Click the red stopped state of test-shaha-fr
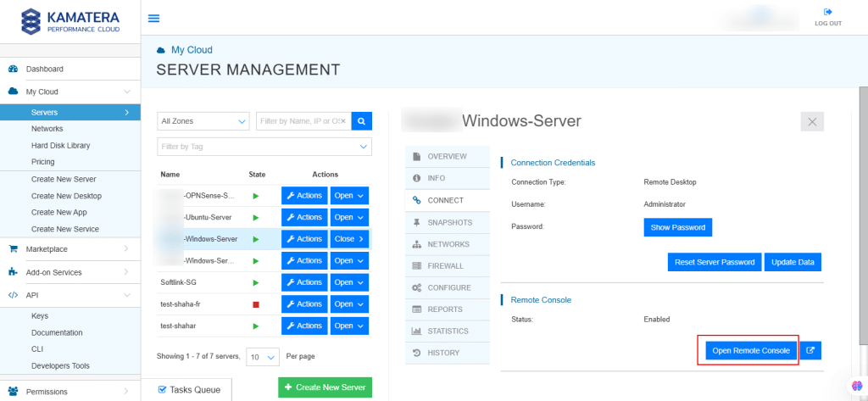868x401 pixels. click(256, 304)
